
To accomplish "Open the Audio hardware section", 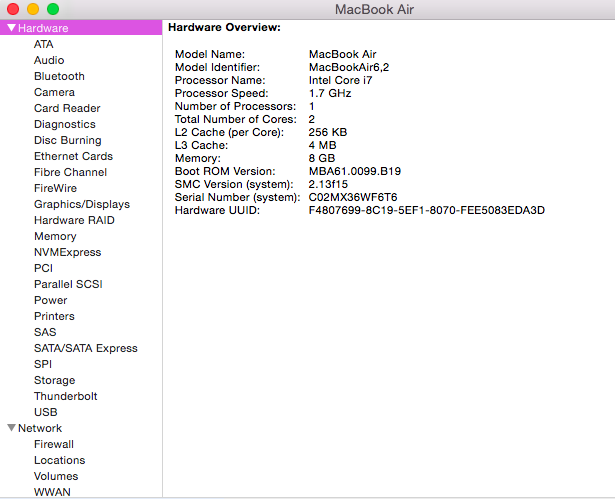I will point(49,60).
